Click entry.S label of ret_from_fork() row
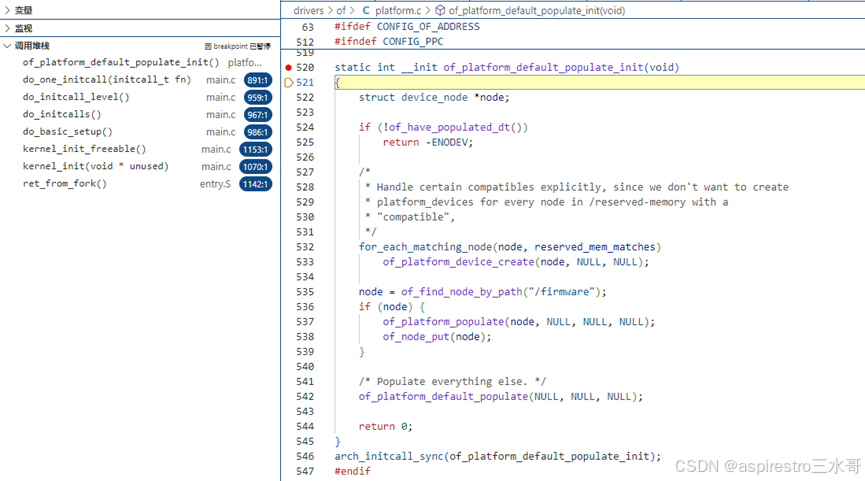Viewport: 865px width, 481px height. tap(215, 184)
